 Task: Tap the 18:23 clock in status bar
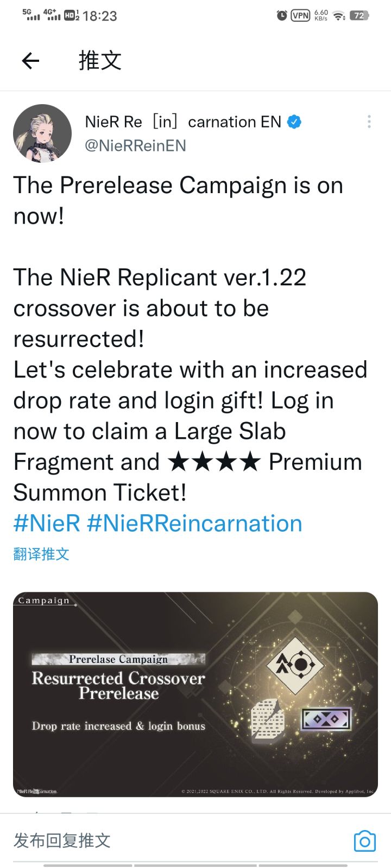pos(100,16)
